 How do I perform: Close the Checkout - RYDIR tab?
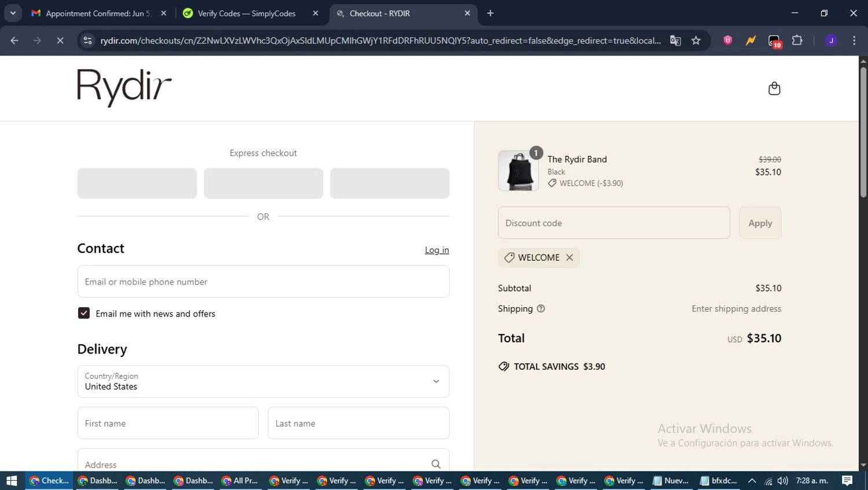(x=468, y=13)
